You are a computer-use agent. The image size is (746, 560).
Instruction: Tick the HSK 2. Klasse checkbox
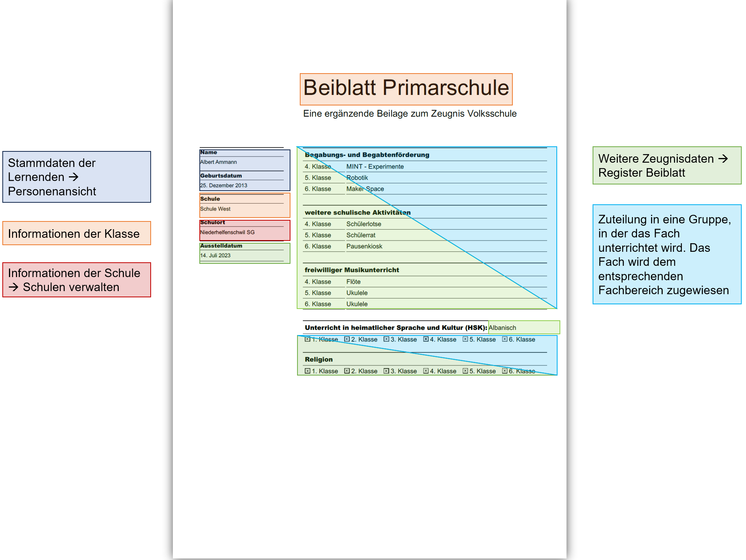click(x=347, y=339)
